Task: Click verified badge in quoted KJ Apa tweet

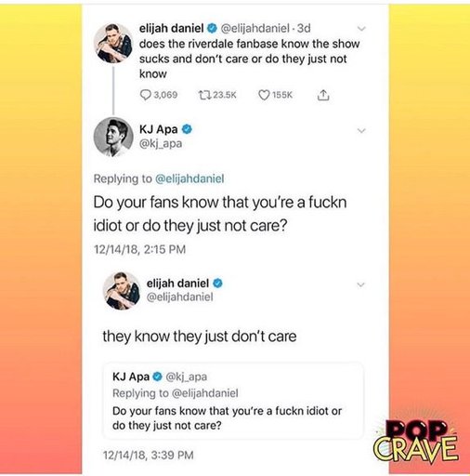Action: [x=158, y=377]
